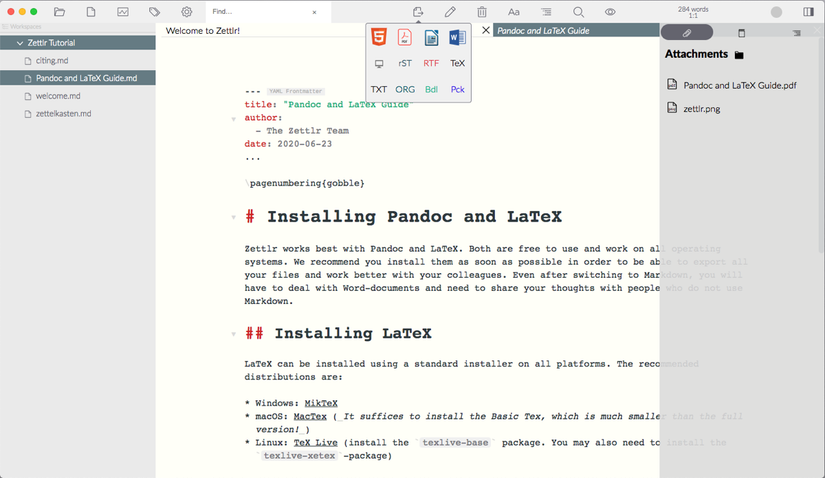Export as TeX format
Image resolution: width=825 pixels, height=478 pixels.
tap(457, 63)
